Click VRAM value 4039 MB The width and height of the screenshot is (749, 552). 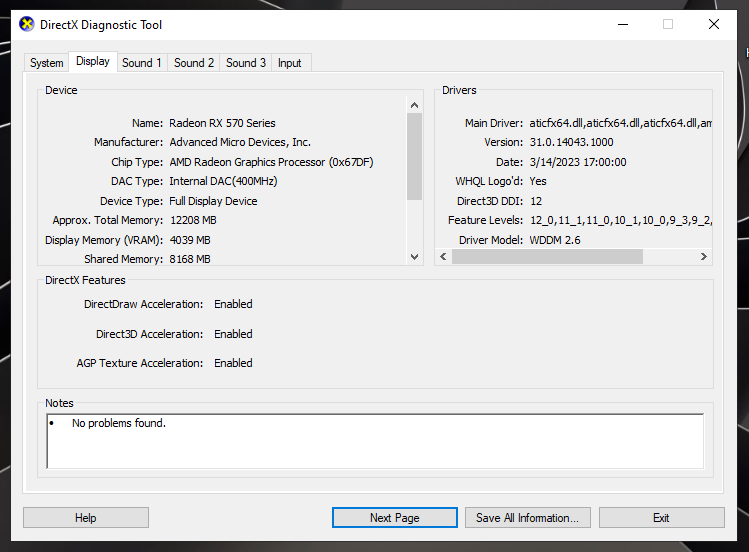coord(190,240)
